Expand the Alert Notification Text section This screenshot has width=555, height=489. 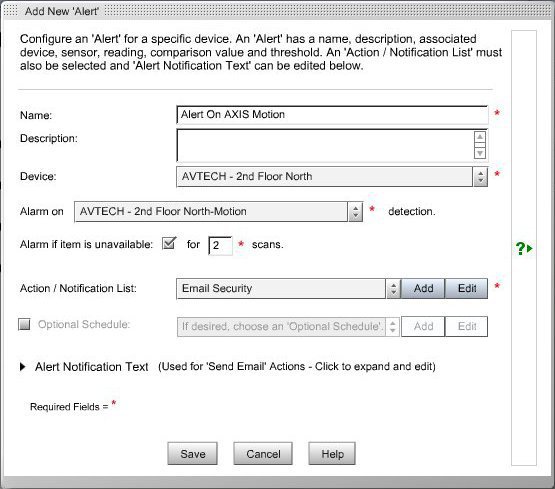(23, 367)
